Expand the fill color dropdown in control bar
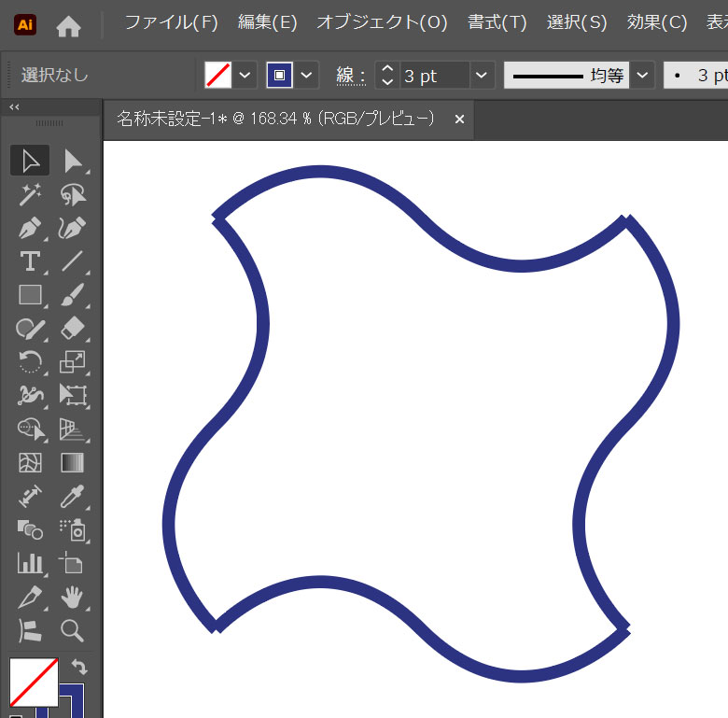The width and height of the screenshot is (728, 718). (x=245, y=75)
